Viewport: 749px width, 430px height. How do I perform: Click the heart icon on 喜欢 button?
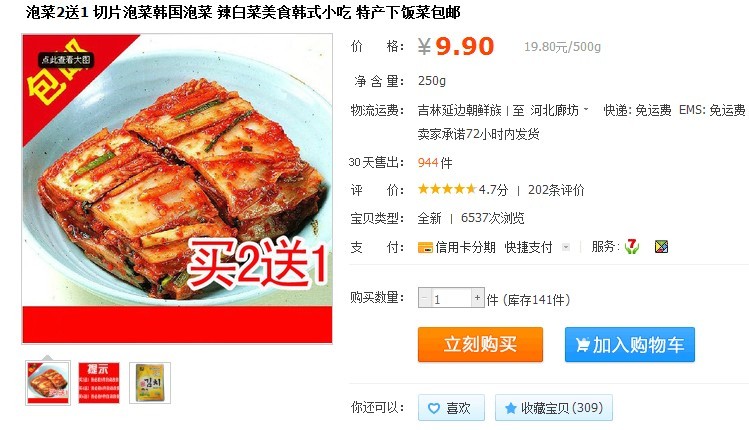(434, 408)
